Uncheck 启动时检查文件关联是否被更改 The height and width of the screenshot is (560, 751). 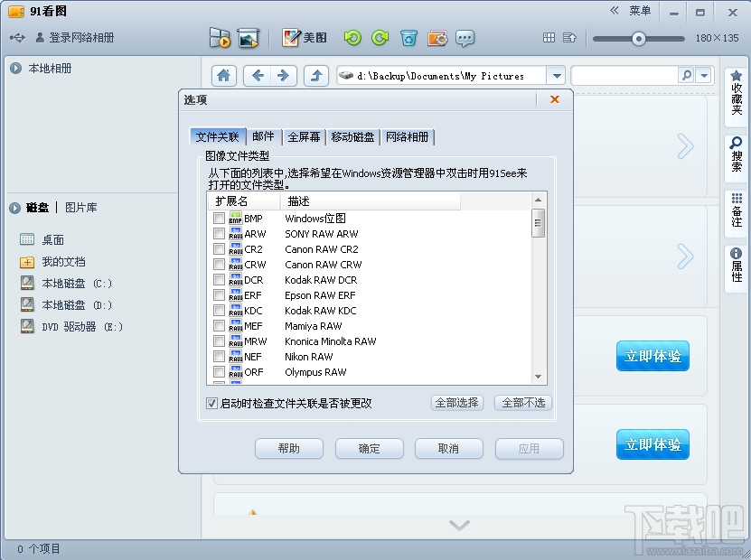(211, 403)
